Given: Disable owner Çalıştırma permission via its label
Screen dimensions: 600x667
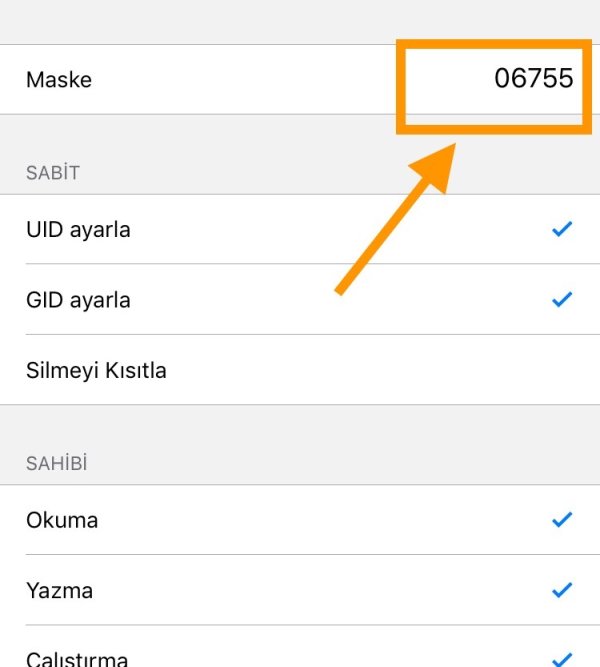Looking at the screenshot, I should click(x=77, y=659).
